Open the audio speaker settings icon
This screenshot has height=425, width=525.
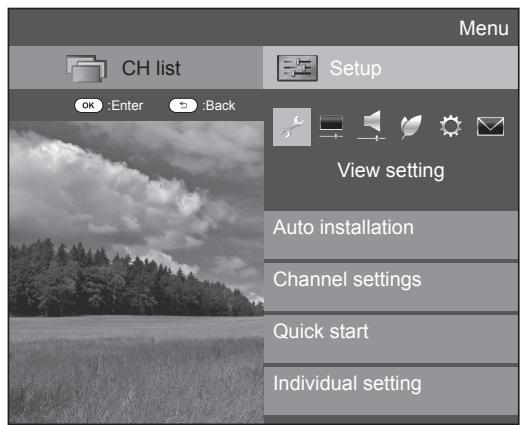[x=371, y=126]
